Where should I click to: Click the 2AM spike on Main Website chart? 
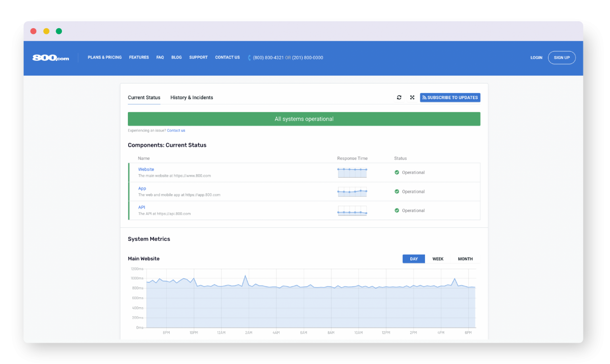click(245, 276)
